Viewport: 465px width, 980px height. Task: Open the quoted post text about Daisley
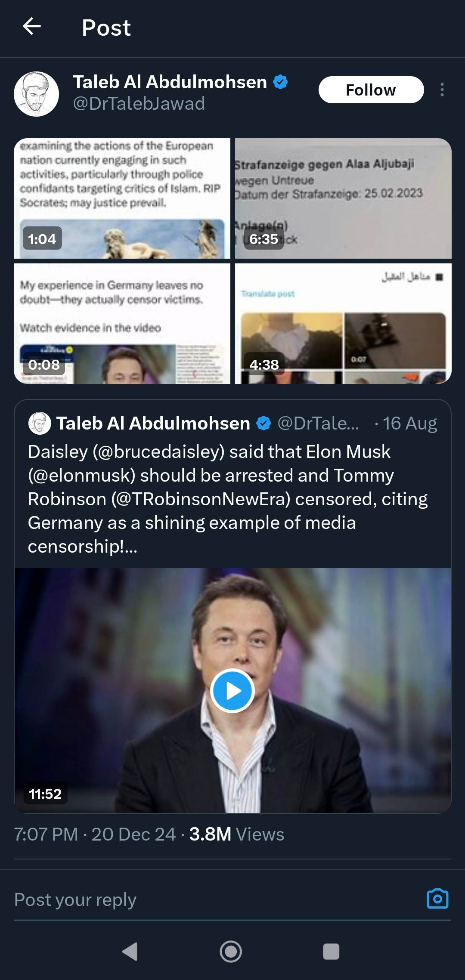pos(228,499)
